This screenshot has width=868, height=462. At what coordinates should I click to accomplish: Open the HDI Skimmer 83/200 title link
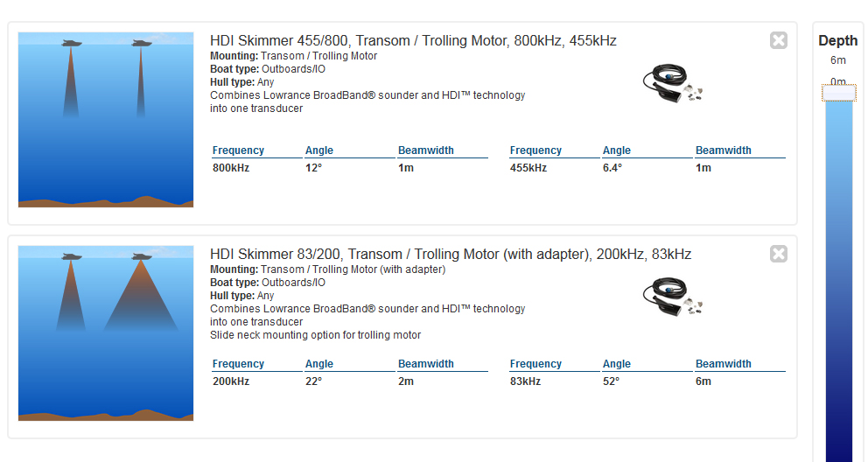[x=451, y=255]
